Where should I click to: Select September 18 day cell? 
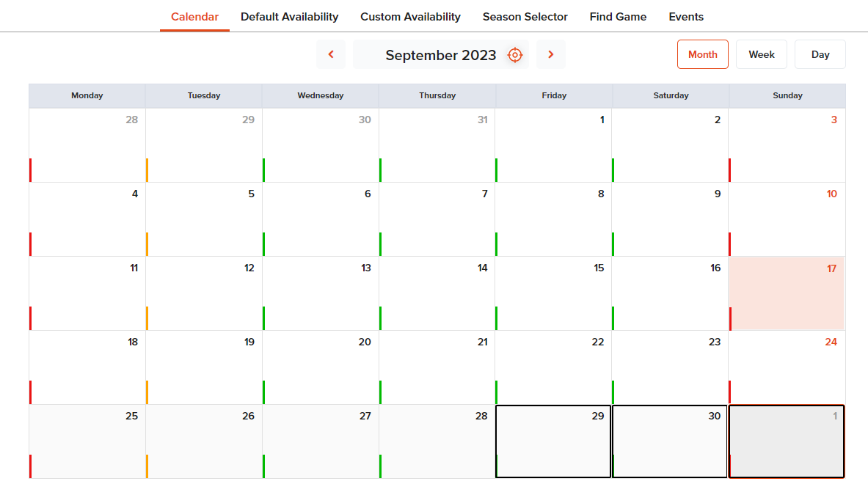(x=87, y=367)
